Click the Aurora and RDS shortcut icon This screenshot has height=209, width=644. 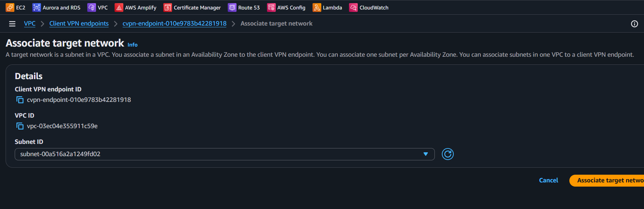(36, 7)
